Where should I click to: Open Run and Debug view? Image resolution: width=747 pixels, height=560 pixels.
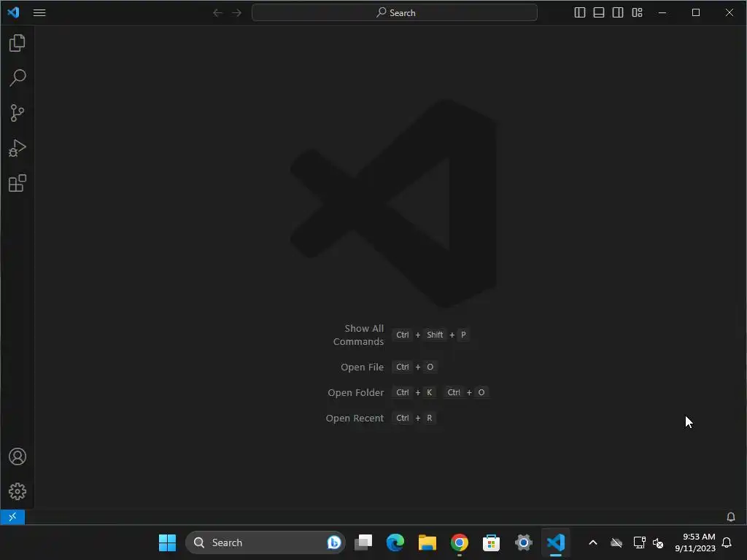(18, 148)
